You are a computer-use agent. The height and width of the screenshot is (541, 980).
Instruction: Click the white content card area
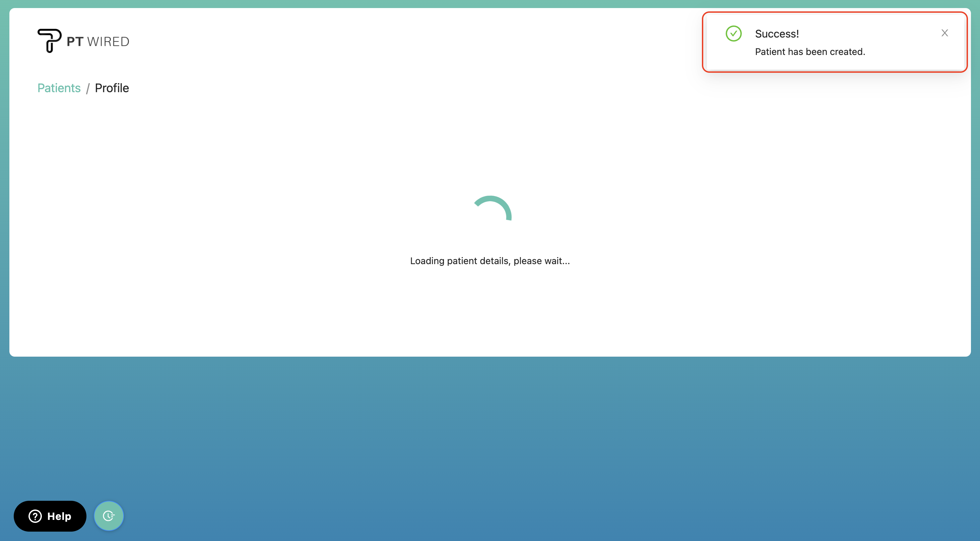click(x=490, y=323)
